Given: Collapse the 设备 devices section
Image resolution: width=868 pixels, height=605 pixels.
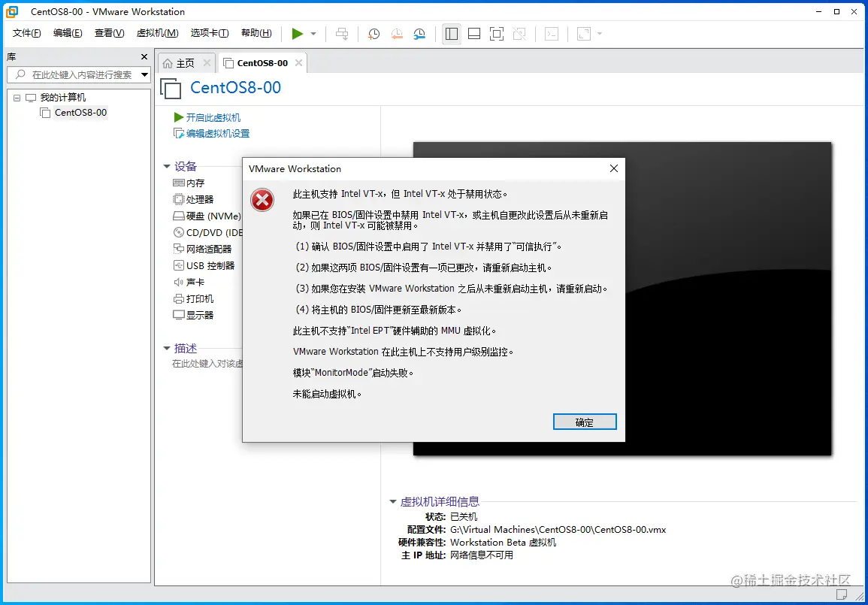Looking at the screenshot, I should (166, 166).
